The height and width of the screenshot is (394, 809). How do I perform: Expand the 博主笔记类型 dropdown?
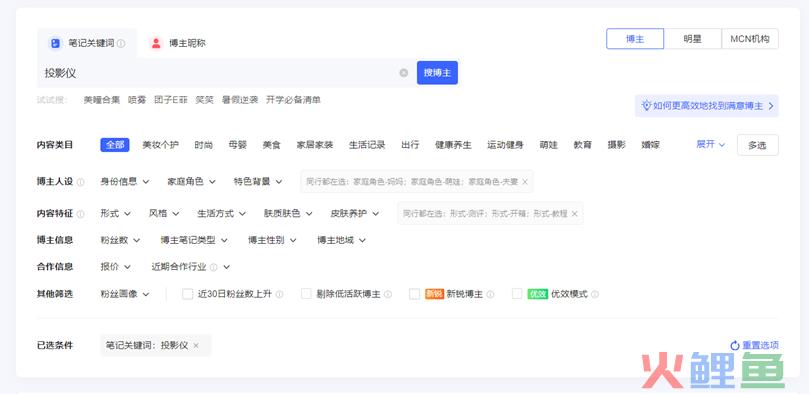coord(193,240)
